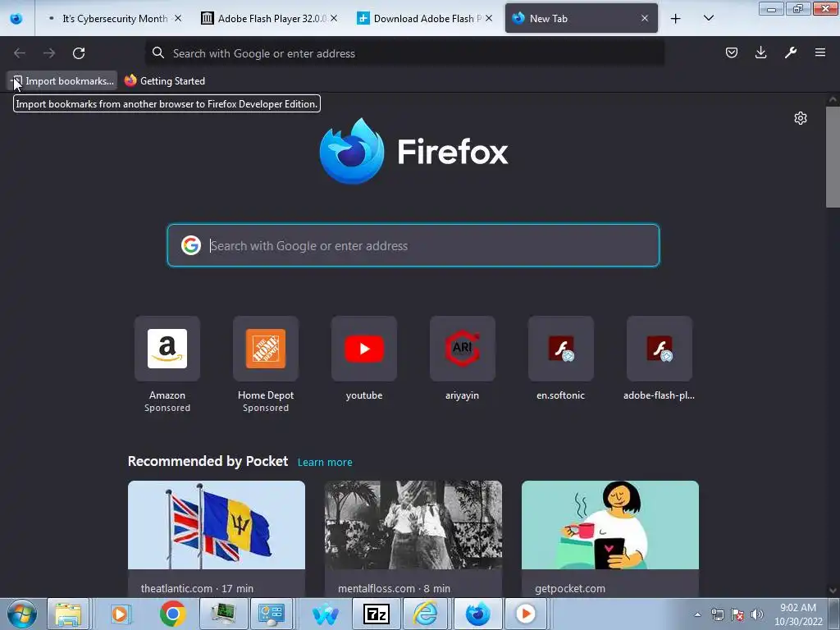Open the new tab with the plus button
Screen dimensions: 840x630
(676, 19)
